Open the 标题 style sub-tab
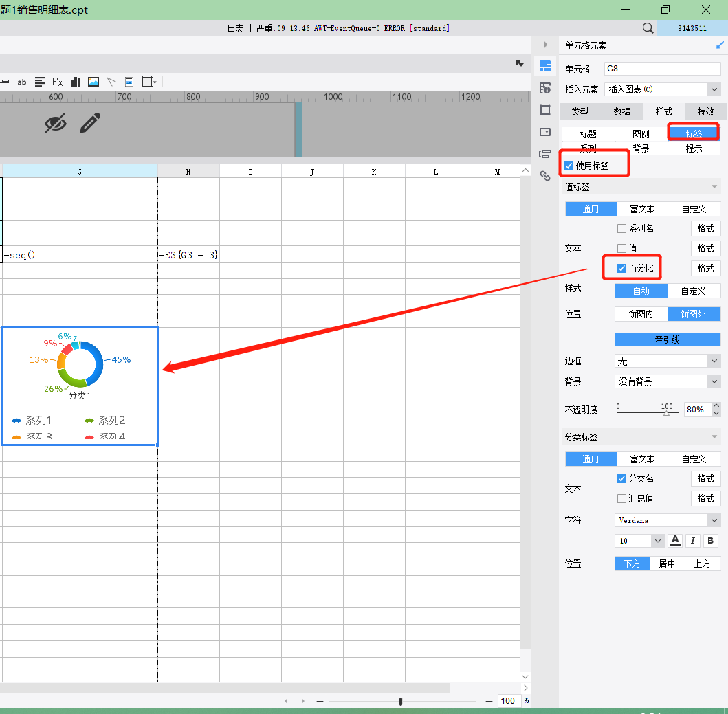 (588, 134)
